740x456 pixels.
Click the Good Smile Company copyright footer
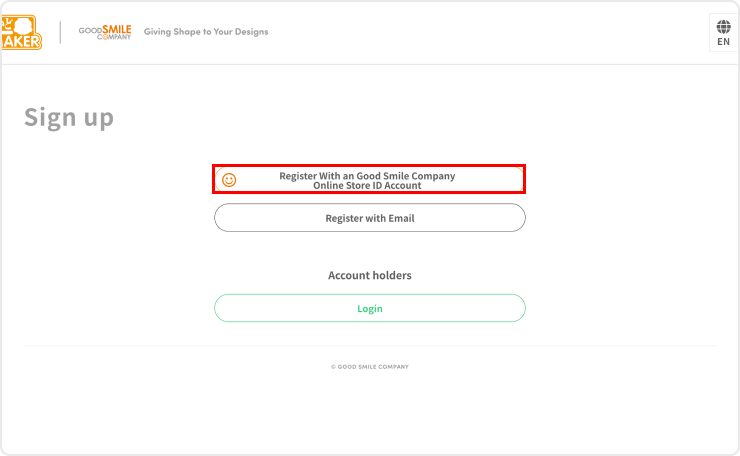tap(369, 367)
